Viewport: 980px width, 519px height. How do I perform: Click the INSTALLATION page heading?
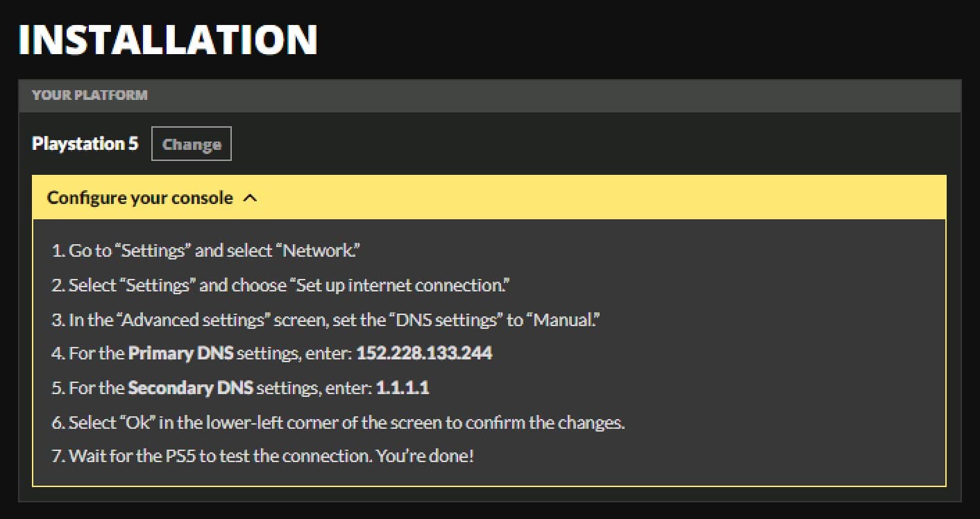(x=167, y=40)
